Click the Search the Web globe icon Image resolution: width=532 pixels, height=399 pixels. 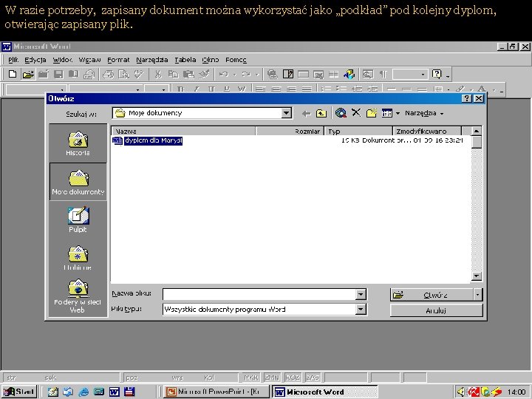(341, 113)
